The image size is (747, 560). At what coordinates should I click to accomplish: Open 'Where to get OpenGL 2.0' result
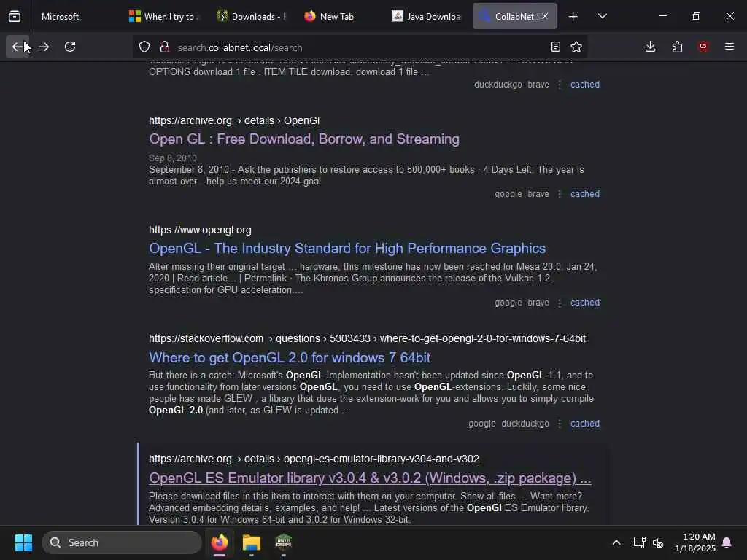pos(290,357)
